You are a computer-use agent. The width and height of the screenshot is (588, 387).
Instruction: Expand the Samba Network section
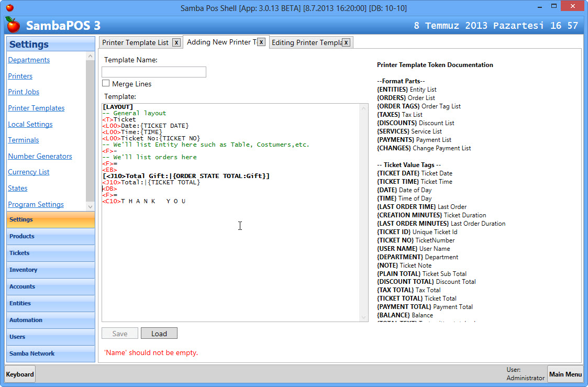click(x=50, y=353)
